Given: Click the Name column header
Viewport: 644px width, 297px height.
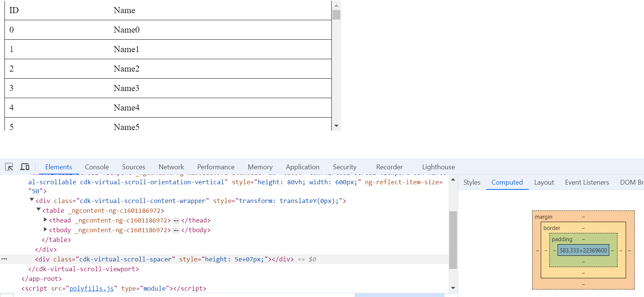Looking at the screenshot, I should pos(124,10).
